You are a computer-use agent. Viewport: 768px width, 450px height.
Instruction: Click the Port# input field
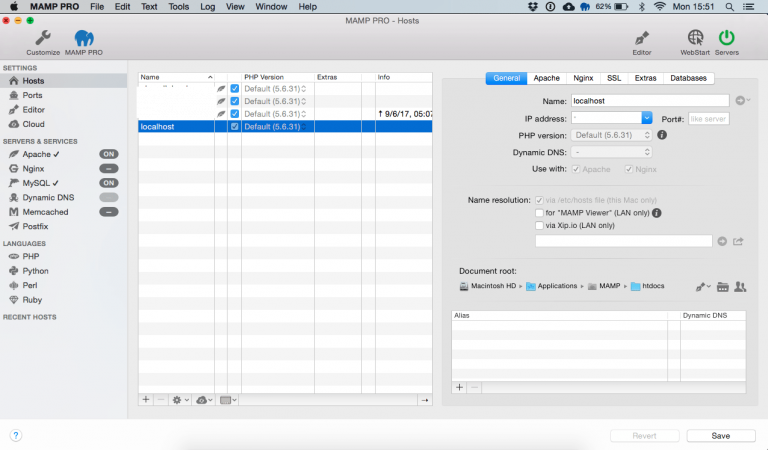[x=708, y=118]
